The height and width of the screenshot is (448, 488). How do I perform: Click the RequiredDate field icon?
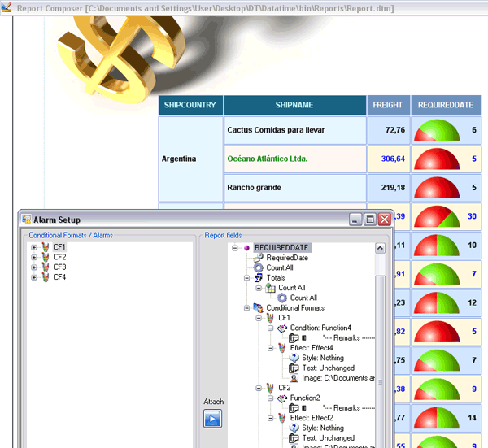(x=259, y=258)
